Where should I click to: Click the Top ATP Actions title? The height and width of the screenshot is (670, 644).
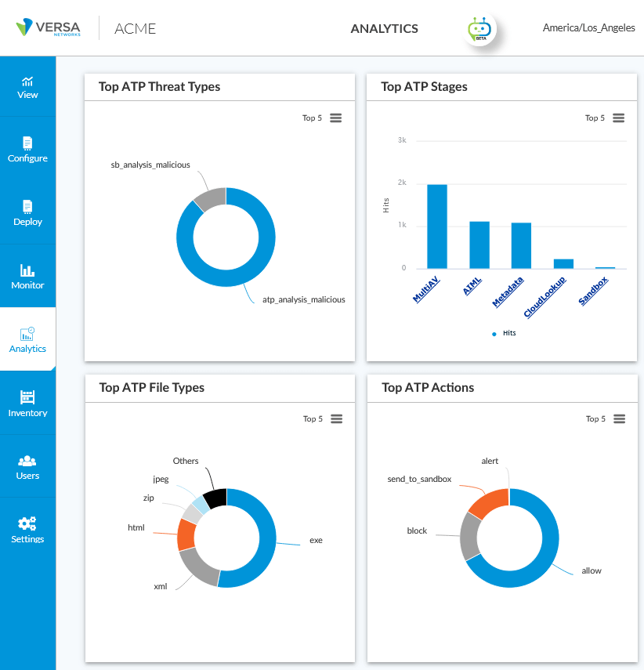(x=428, y=388)
